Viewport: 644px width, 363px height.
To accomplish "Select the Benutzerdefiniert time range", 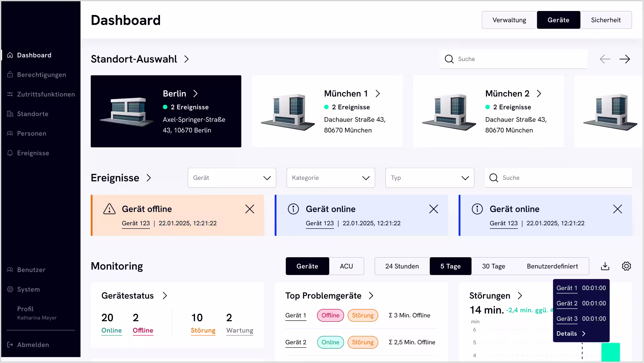I will click(x=552, y=266).
